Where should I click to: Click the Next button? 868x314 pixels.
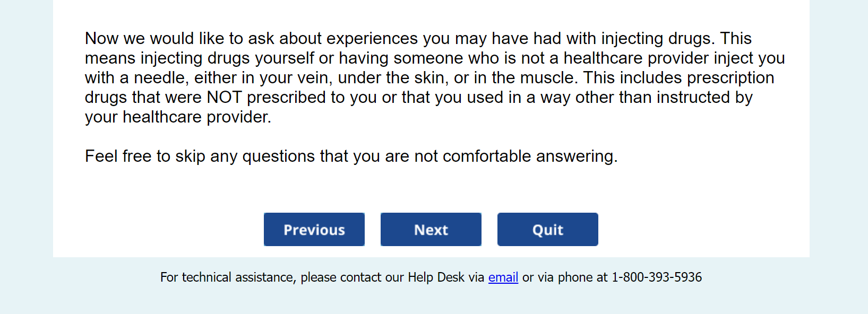point(431,230)
